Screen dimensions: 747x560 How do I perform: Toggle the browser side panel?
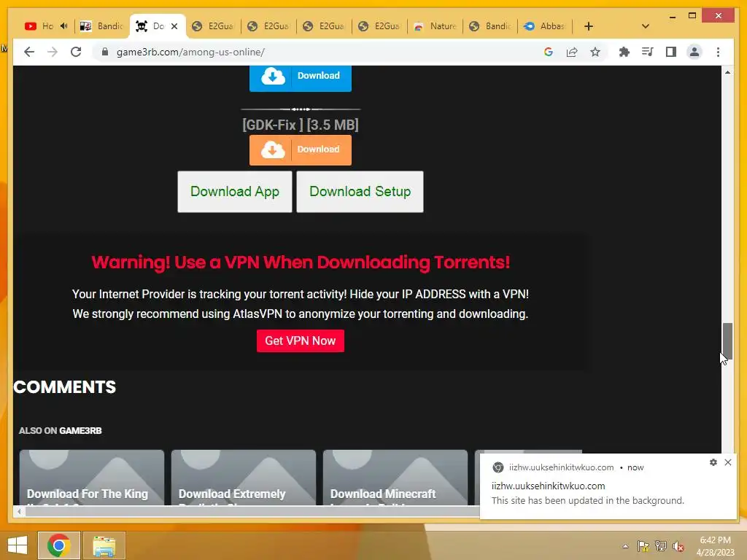point(671,52)
